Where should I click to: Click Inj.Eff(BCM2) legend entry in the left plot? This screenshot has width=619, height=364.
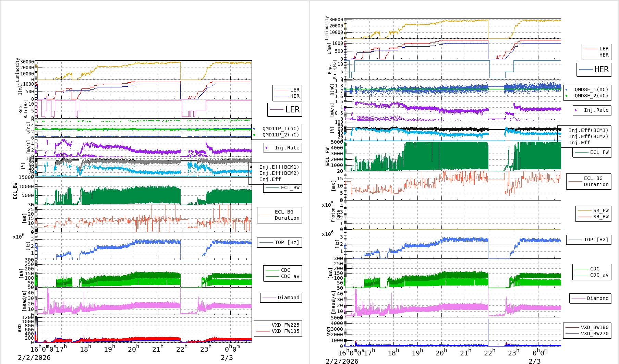click(x=279, y=173)
